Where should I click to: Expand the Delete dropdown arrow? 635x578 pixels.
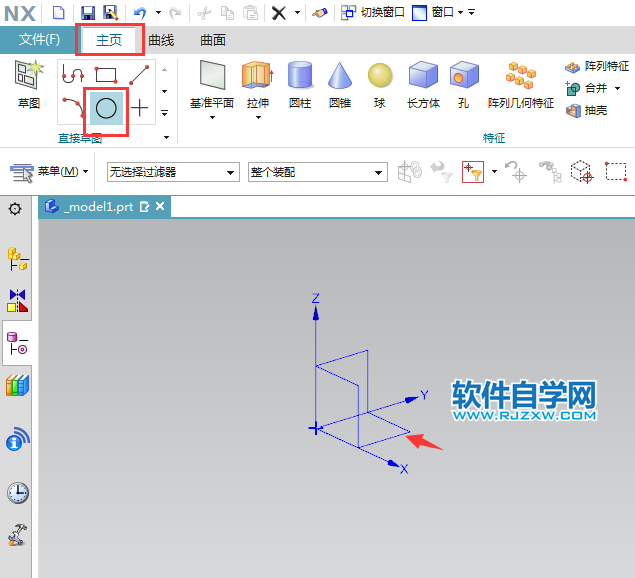297,13
